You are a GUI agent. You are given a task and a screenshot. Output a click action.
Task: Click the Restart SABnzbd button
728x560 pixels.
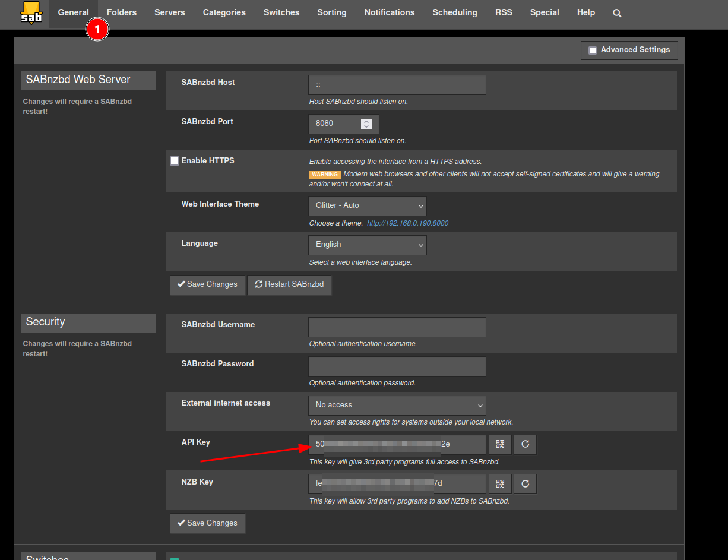(289, 284)
